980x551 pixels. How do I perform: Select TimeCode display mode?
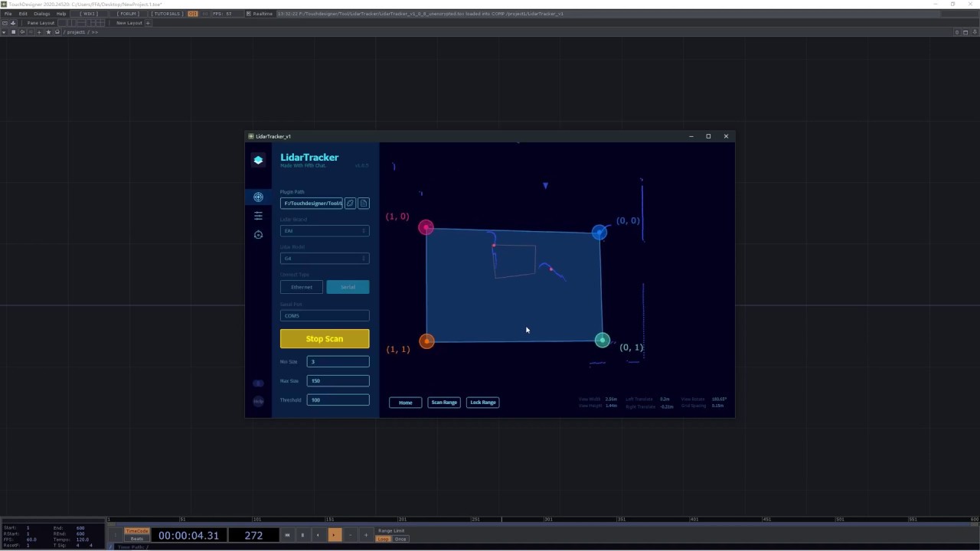[x=137, y=531]
